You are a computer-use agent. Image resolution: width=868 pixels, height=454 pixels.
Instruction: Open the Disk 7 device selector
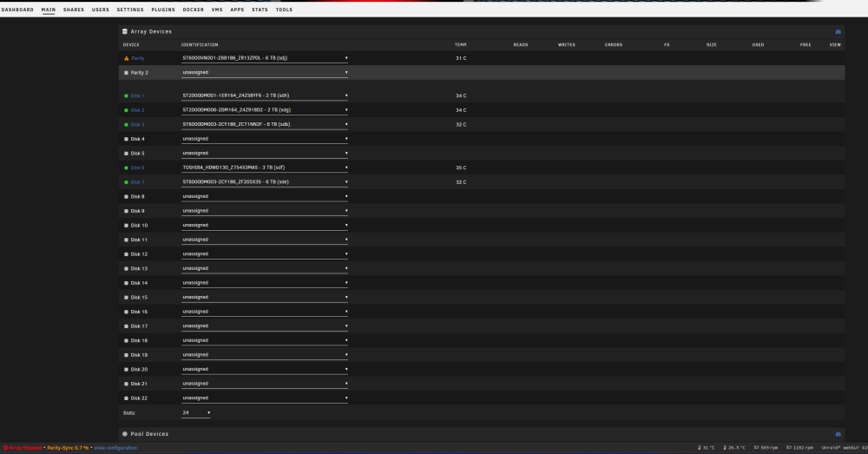point(265,182)
